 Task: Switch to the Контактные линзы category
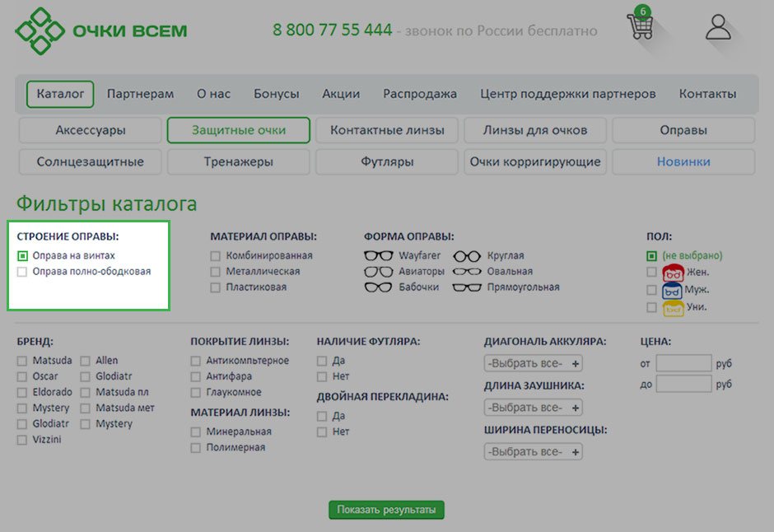[x=387, y=130]
